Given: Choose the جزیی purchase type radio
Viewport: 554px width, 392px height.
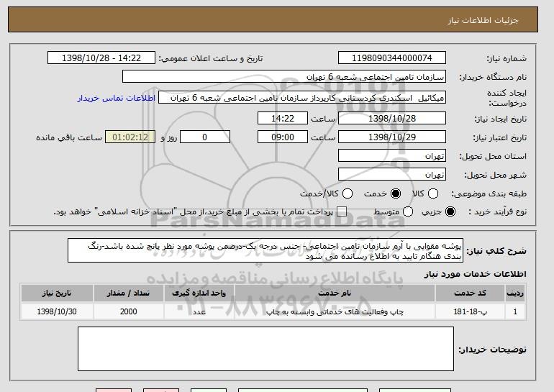Looking at the screenshot, I should pos(450,211).
